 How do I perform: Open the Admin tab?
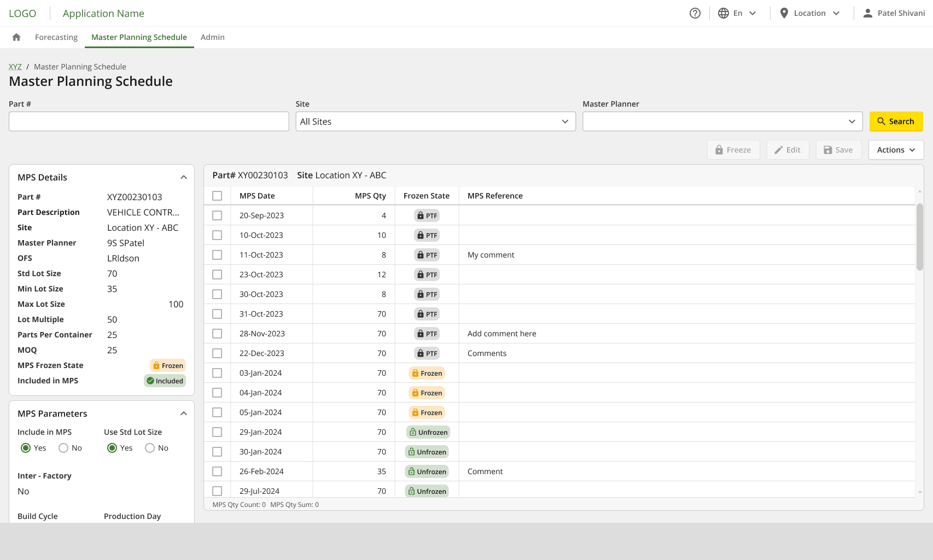(213, 37)
